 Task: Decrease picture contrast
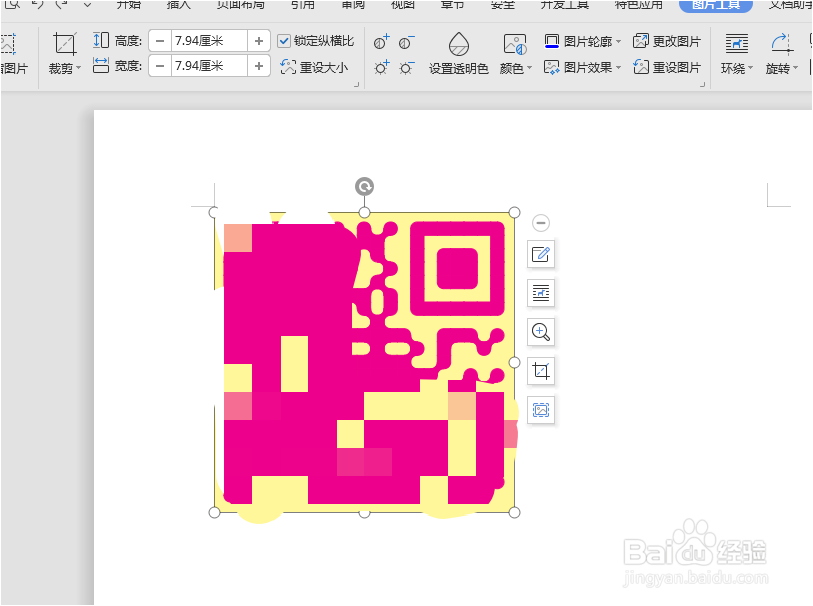tap(406, 41)
